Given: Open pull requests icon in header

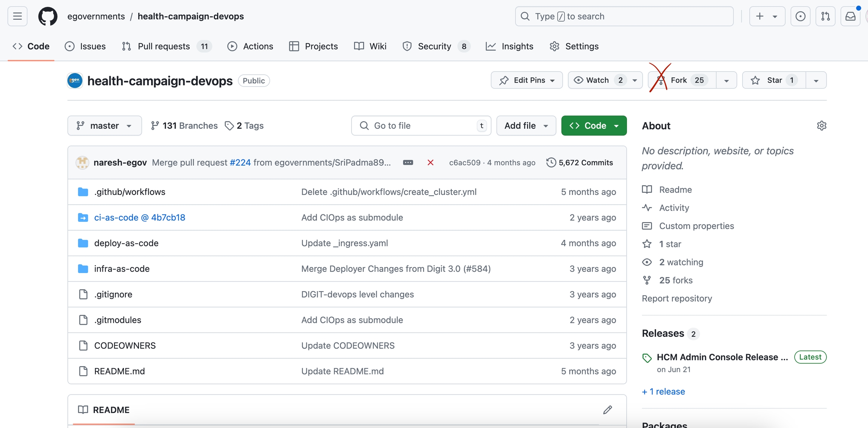Looking at the screenshot, I should [x=825, y=16].
